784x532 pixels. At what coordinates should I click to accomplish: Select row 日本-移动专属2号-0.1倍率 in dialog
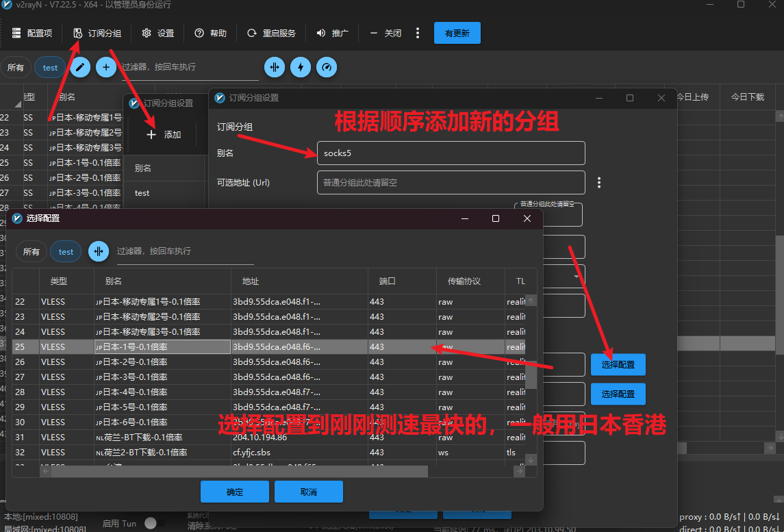pos(269,316)
